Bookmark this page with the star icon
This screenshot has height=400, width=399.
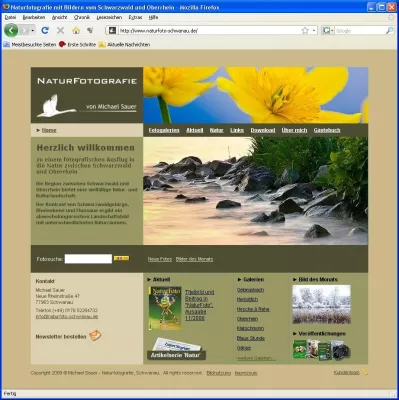pyautogui.click(x=305, y=31)
